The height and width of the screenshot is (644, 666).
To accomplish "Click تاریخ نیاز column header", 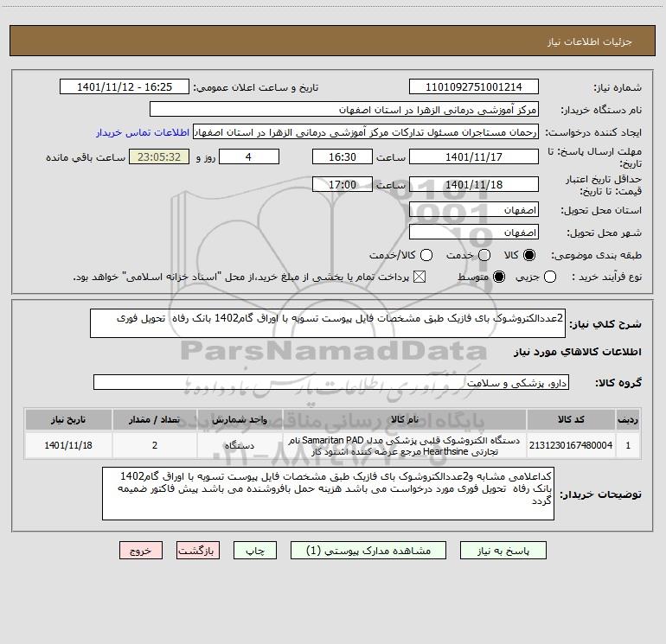I will click(x=68, y=419).
